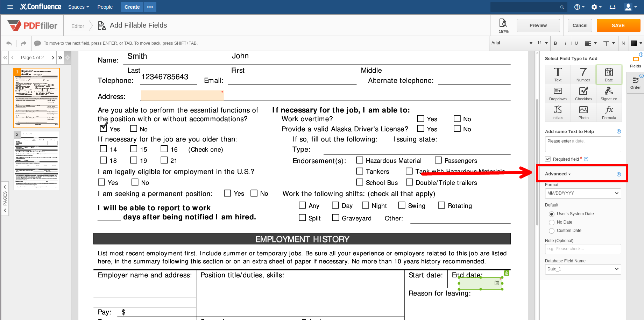Click the Confluence search field
644x320 pixels.
(528, 7)
